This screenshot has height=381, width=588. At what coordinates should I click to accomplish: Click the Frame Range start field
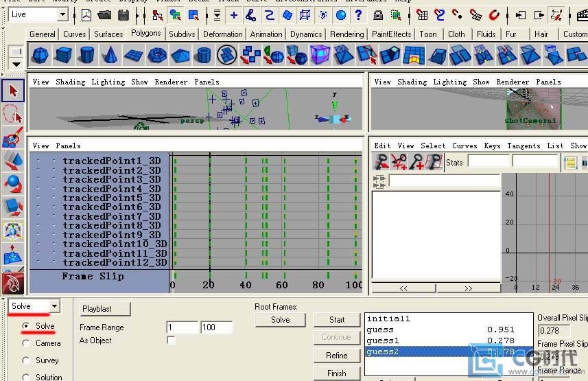coord(183,327)
